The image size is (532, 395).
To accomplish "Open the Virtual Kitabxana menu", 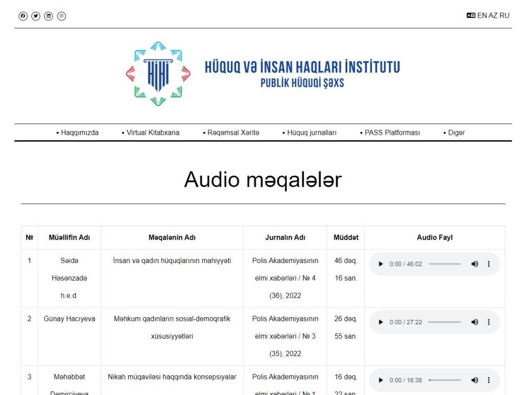I will pos(151,133).
